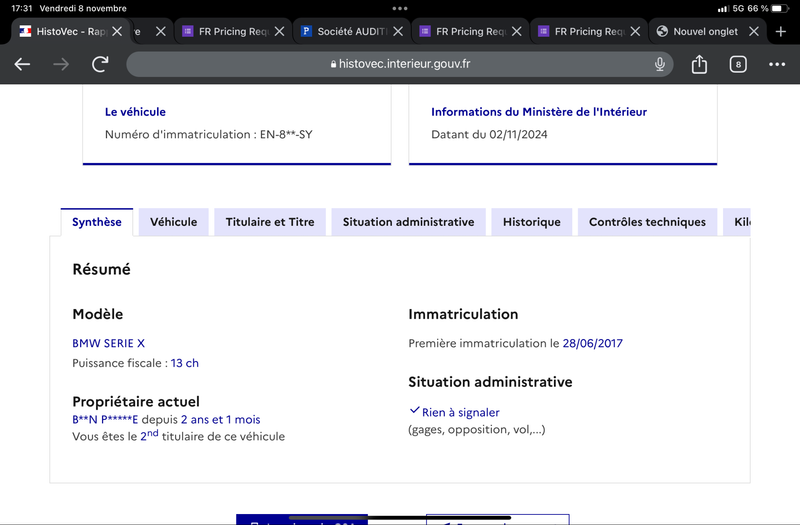Close the Nouvel onglet tab
This screenshot has height=525, width=800.
click(754, 32)
